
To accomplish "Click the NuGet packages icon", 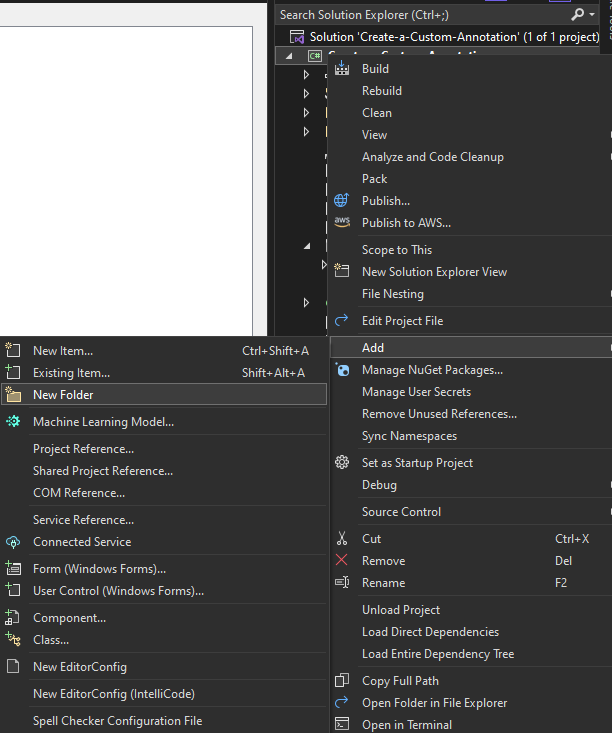I will click(x=342, y=370).
